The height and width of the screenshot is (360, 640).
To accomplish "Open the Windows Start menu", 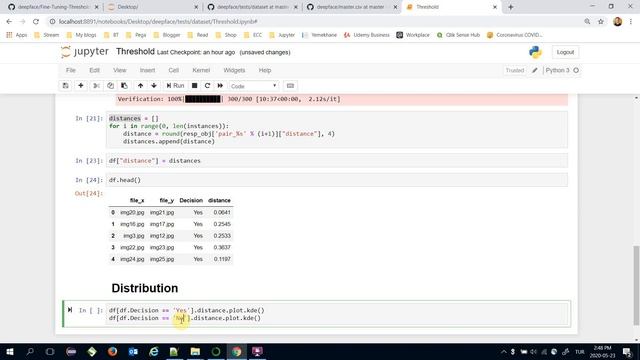I will pyautogui.click(x=9, y=351).
